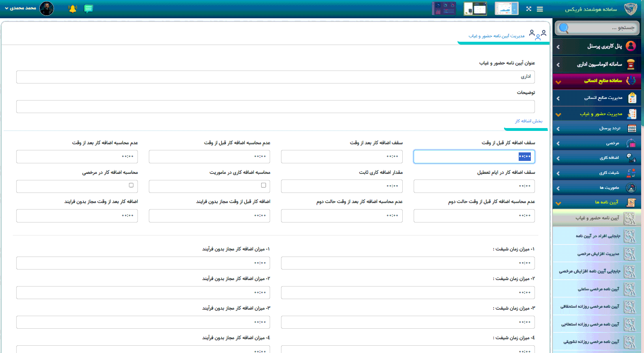The image size is (644, 353).
Task: Check محاسبه اضافه کار در مرخصی box
Action: [x=131, y=185]
